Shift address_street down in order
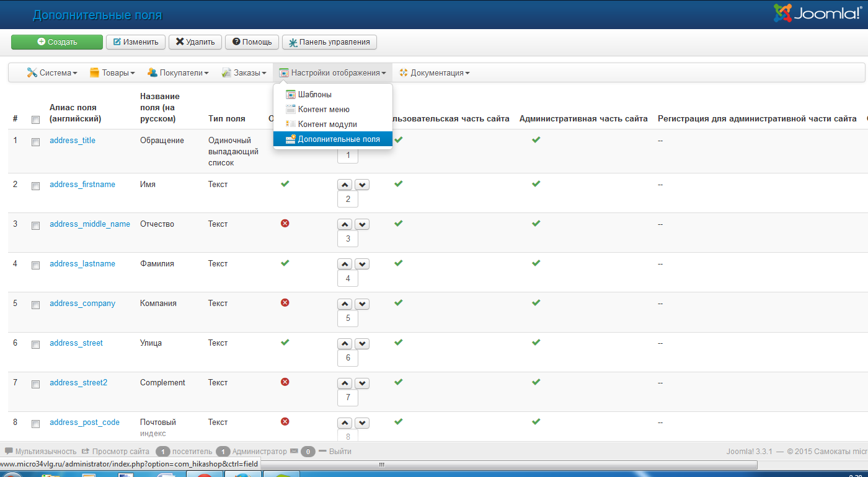The width and height of the screenshot is (868, 477). click(362, 343)
